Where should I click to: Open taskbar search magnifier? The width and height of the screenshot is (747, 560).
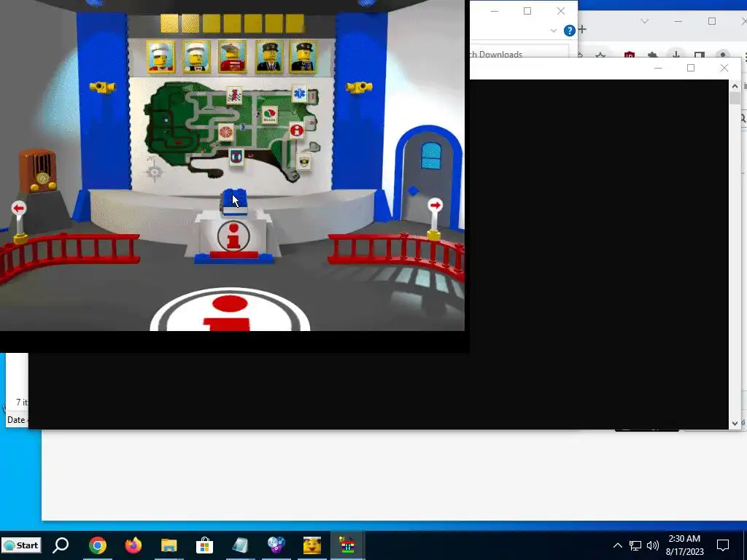tap(61, 545)
